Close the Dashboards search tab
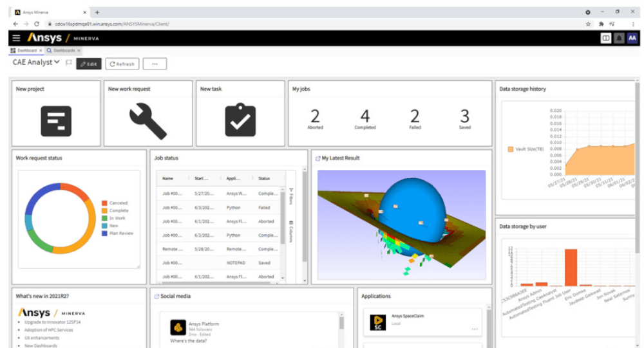The height and width of the screenshot is (348, 644). 79,50
